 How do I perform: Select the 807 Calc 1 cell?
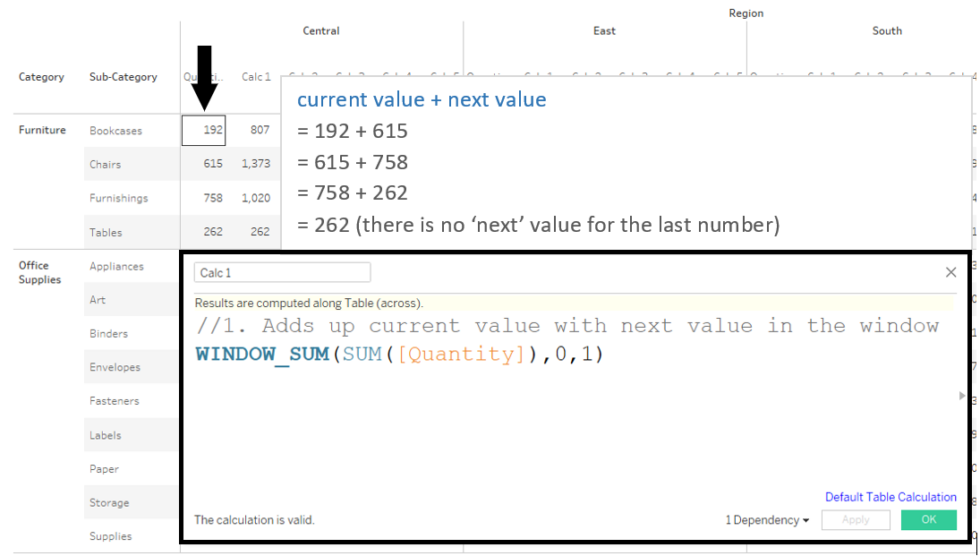pos(259,130)
